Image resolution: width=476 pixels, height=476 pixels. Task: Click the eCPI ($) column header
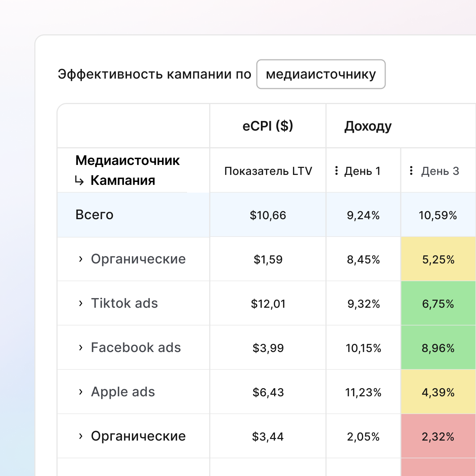pyautogui.click(x=268, y=126)
